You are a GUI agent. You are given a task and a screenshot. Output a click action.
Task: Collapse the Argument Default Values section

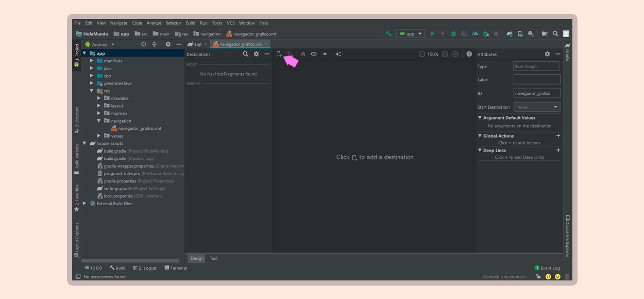(480, 118)
